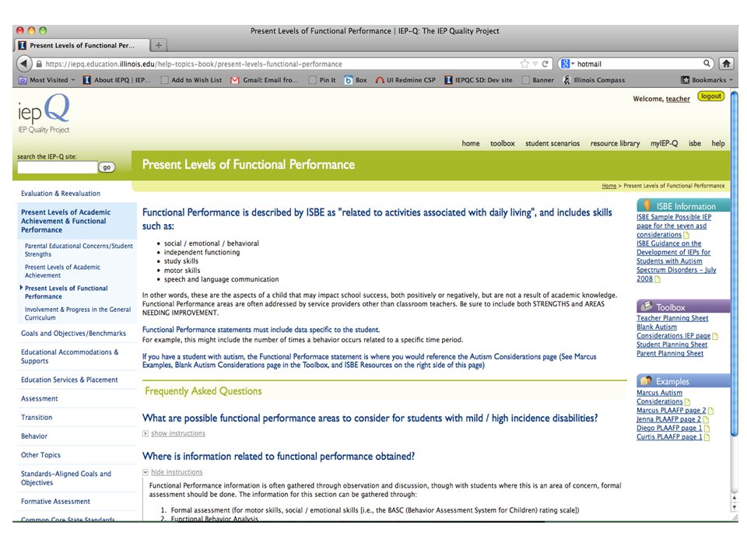Viewport: 747px width, 560px height.
Task: Go to the home menu item
Action: point(470,143)
